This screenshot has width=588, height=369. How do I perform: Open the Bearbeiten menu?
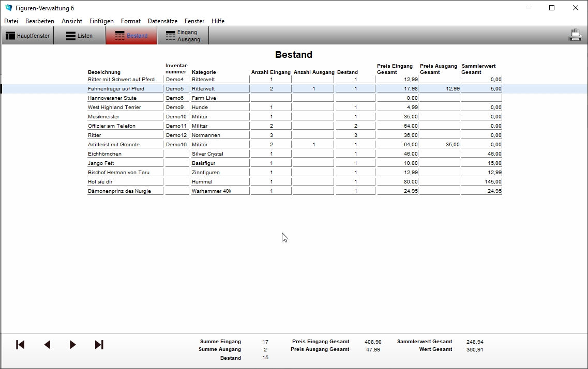click(x=40, y=21)
